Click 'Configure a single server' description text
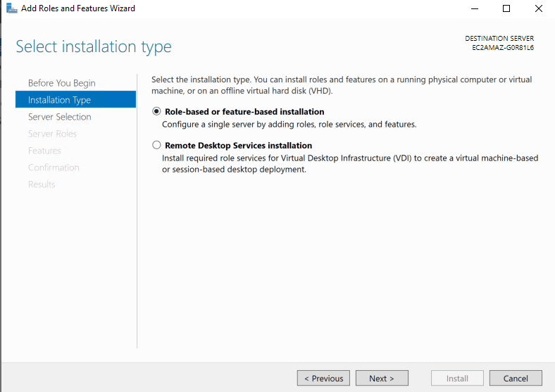This screenshot has width=555, height=392. (289, 124)
